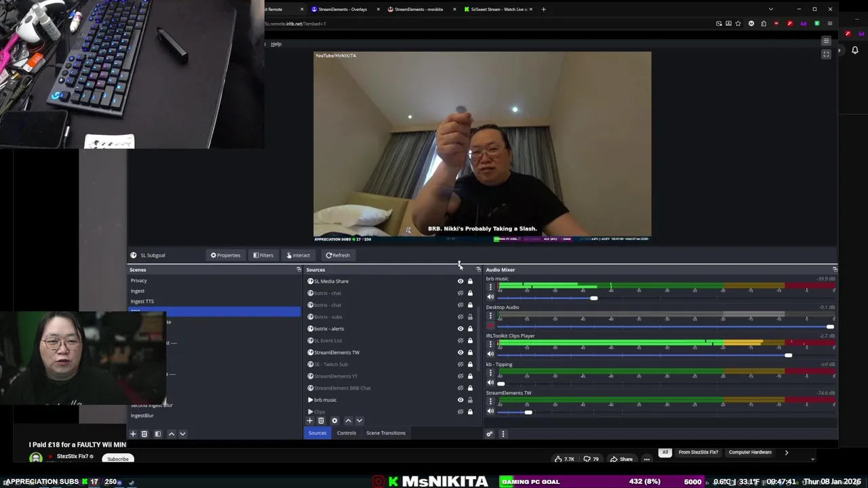Open brb music audio options menu
This screenshot has width=868, height=488.
tap(490, 287)
